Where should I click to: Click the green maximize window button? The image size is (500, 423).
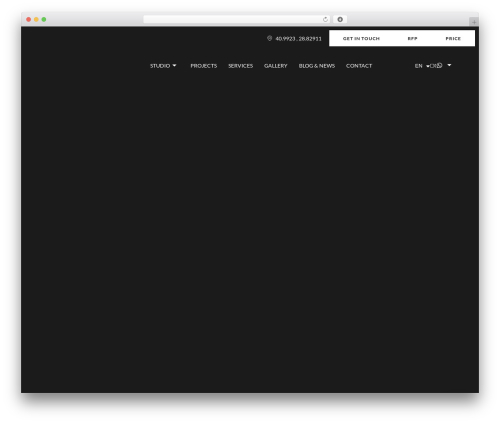(44, 20)
